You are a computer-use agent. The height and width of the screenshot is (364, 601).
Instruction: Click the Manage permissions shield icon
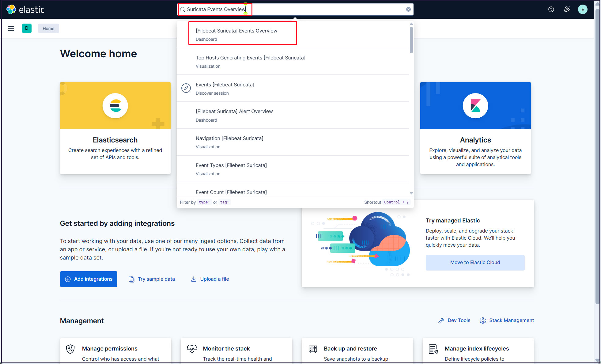tap(70, 349)
